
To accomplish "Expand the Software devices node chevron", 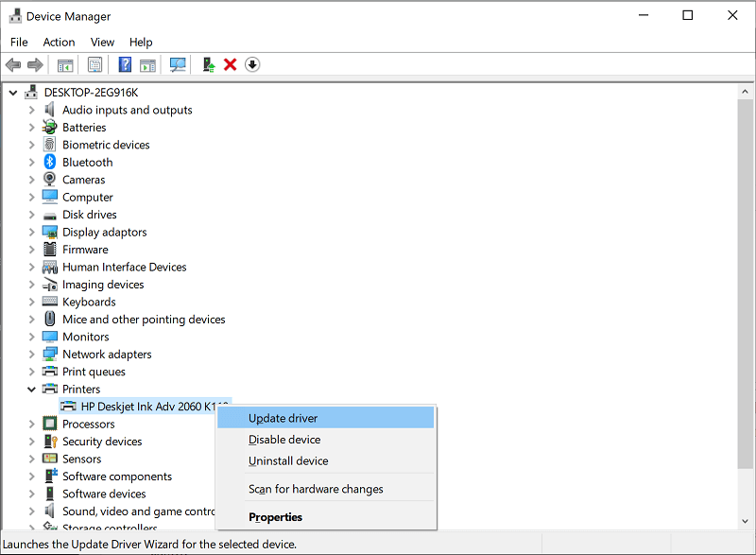I will 32,494.
